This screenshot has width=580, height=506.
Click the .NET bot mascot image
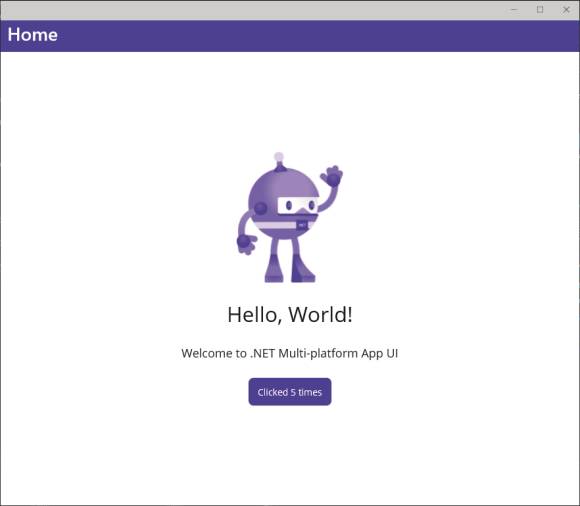pyautogui.click(x=290, y=217)
